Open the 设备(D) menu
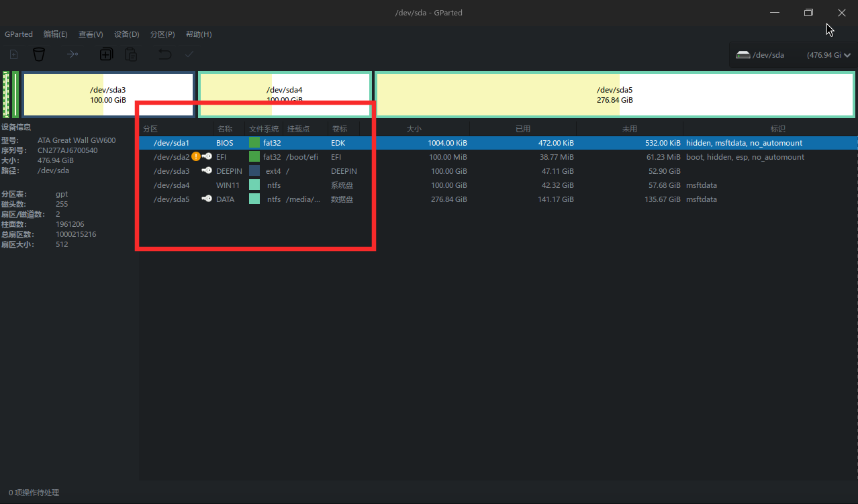 click(127, 34)
